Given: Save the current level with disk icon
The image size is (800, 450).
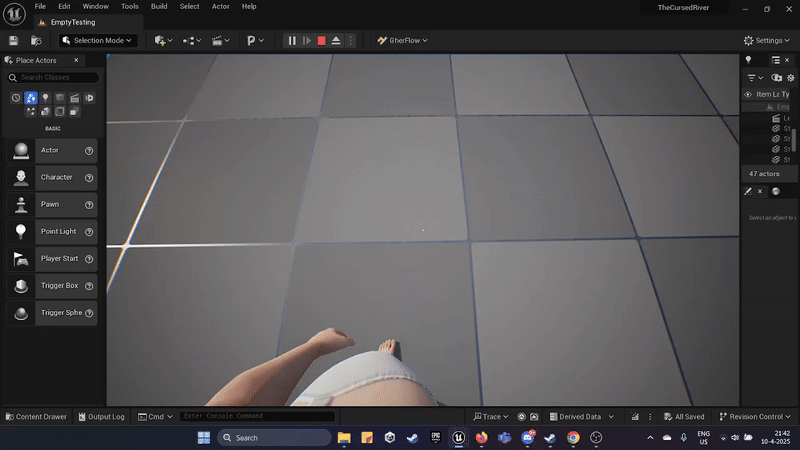Looking at the screenshot, I should 14,41.
